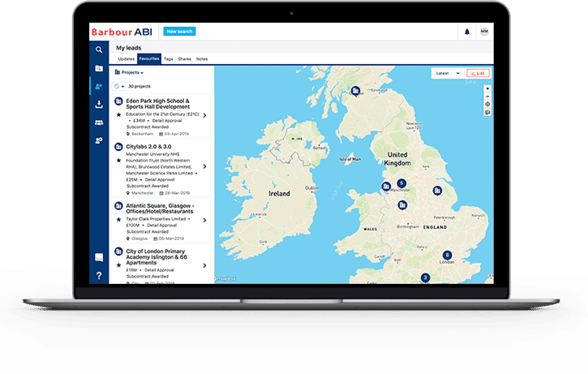Switch to the Updates tab
This screenshot has width=588, height=374.
(x=126, y=59)
